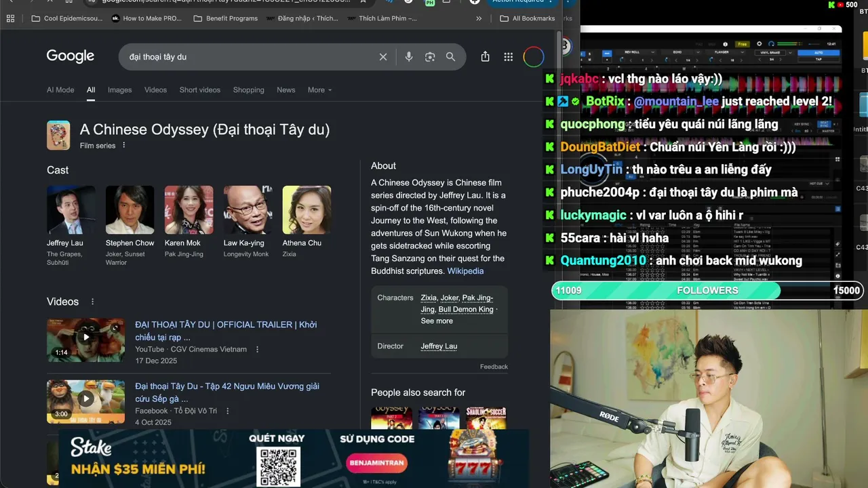Open the Cool Epidemicsou... bookmark folder

(x=67, y=18)
